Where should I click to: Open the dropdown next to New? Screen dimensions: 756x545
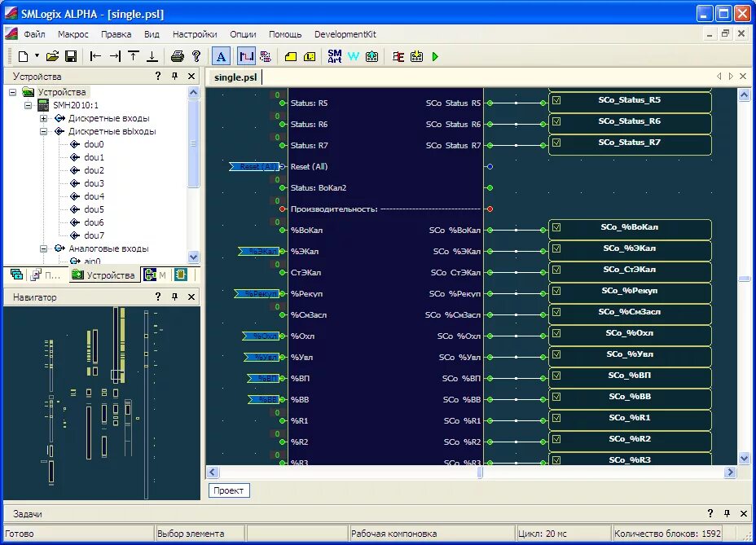click(37, 56)
